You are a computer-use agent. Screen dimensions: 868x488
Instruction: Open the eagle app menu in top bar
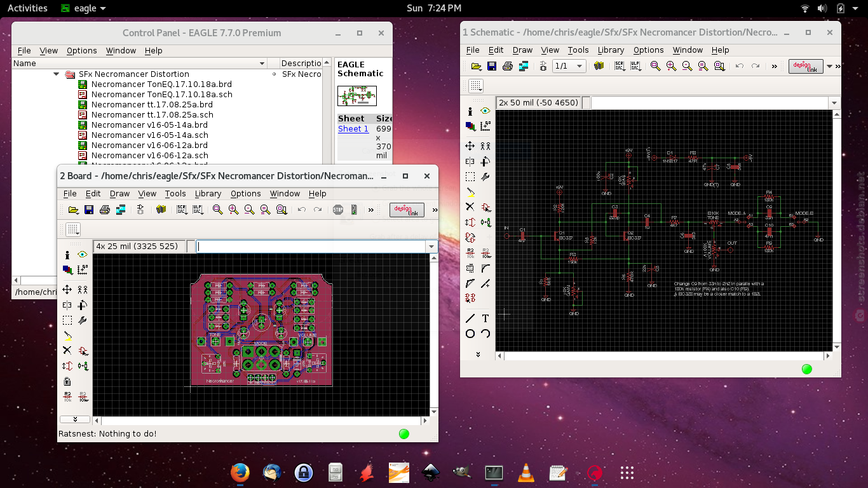click(83, 8)
